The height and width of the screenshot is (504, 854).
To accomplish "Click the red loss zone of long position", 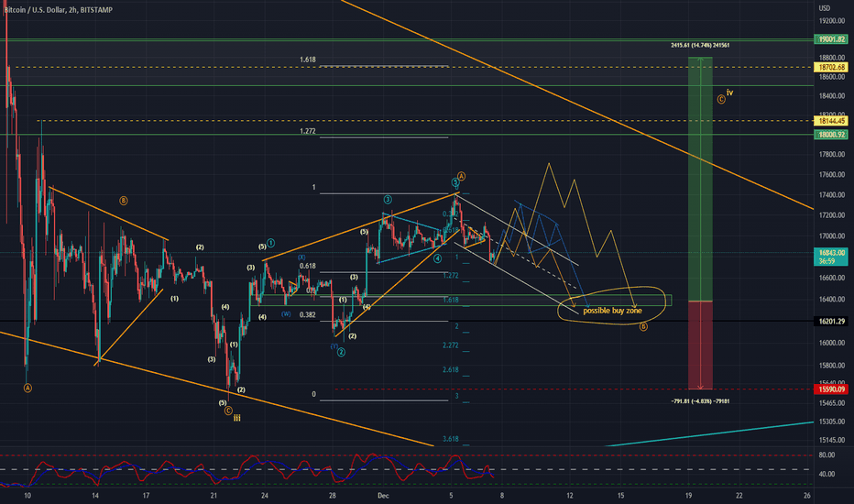I will (x=700, y=345).
